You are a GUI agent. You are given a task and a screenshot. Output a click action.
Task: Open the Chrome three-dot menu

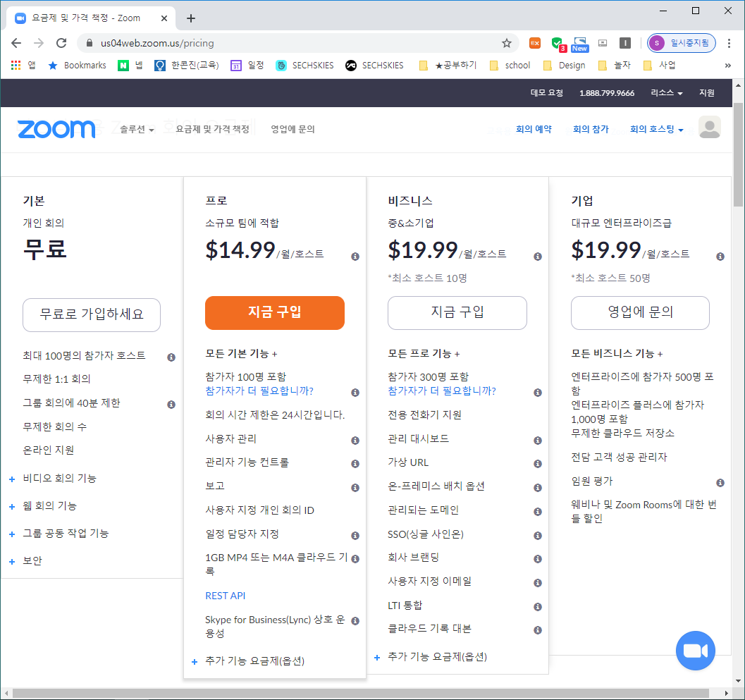729,43
